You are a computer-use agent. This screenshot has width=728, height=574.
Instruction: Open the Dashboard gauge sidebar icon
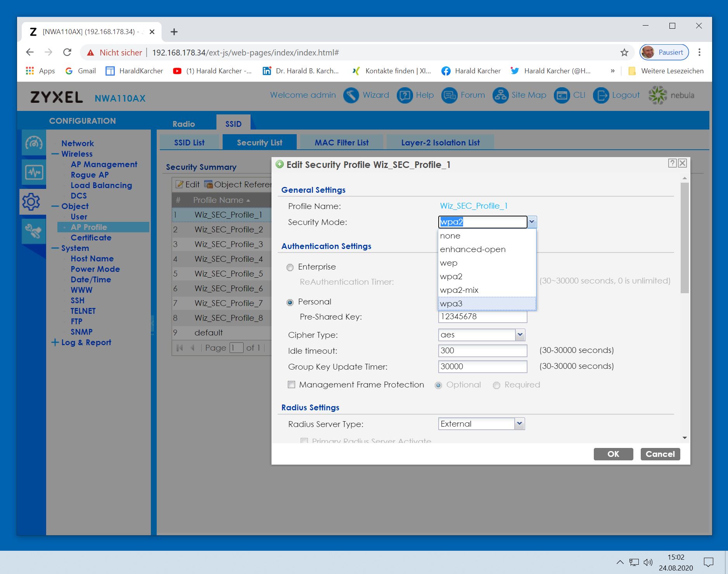click(x=34, y=143)
